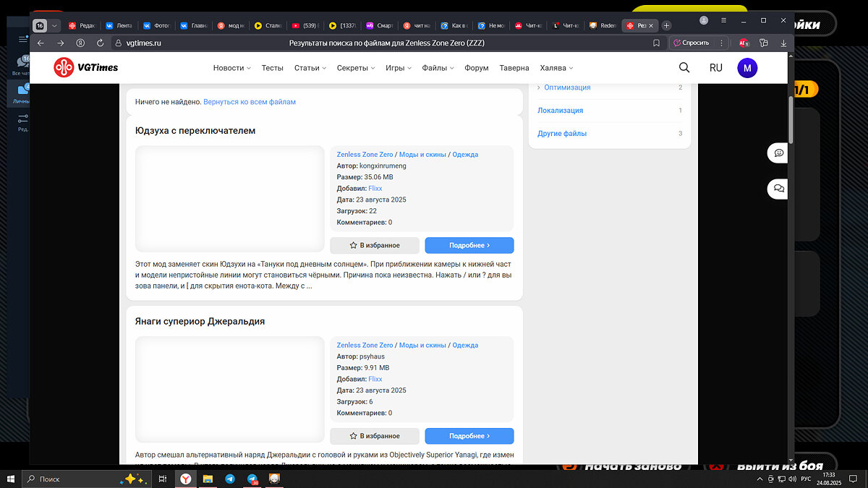Add Янаги супериор Джеральдия to favorites

pos(375,436)
